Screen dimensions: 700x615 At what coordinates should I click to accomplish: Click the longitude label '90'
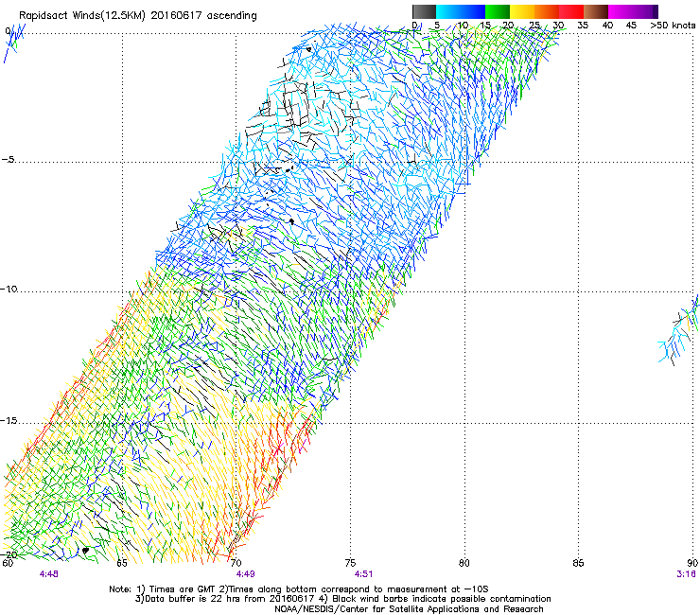tap(692, 563)
